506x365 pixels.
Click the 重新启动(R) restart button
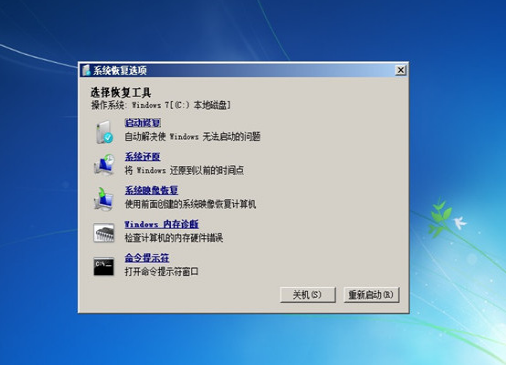pos(371,295)
